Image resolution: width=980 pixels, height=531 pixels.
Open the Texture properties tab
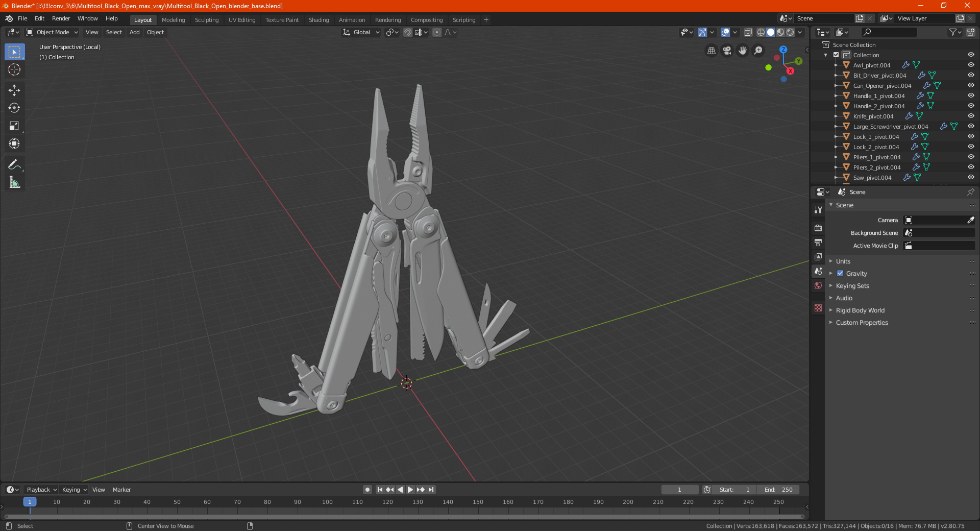[x=818, y=308]
